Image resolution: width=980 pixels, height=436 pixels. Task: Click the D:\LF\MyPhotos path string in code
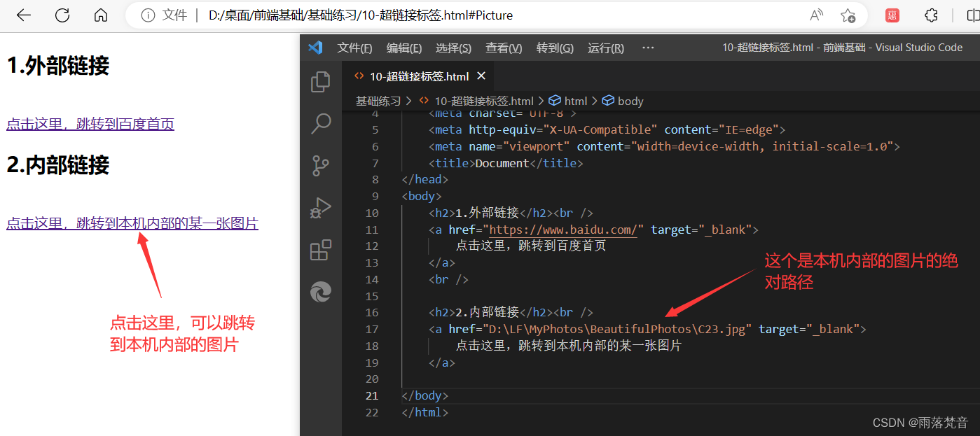click(617, 329)
